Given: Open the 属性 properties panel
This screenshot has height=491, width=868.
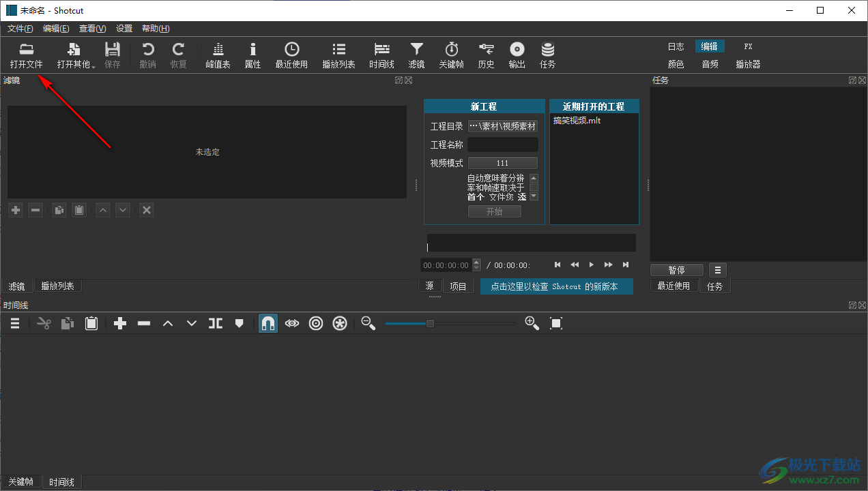Looking at the screenshot, I should pos(252,56).
